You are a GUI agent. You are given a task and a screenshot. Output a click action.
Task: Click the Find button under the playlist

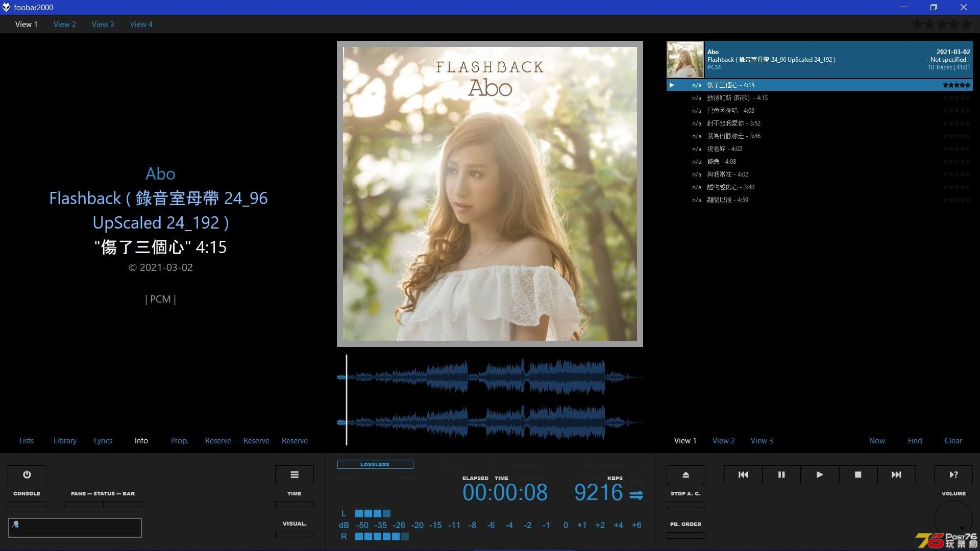pos(915,440)
